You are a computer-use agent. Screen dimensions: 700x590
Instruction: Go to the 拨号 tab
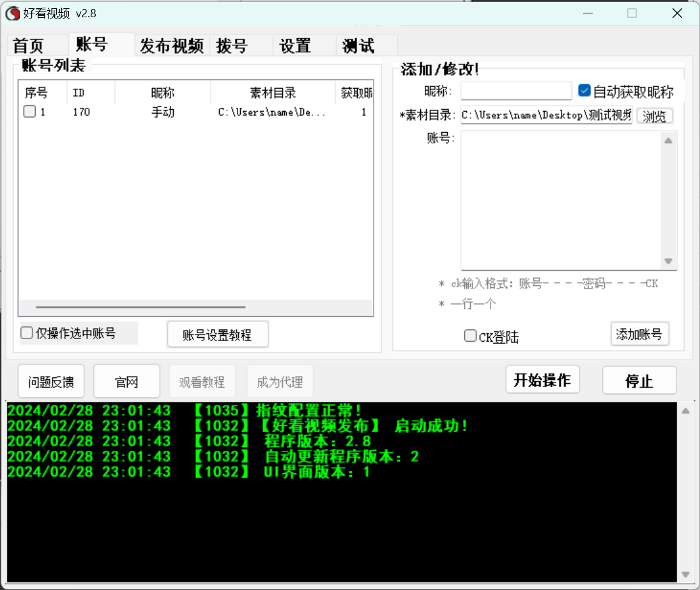coord(232,46)
